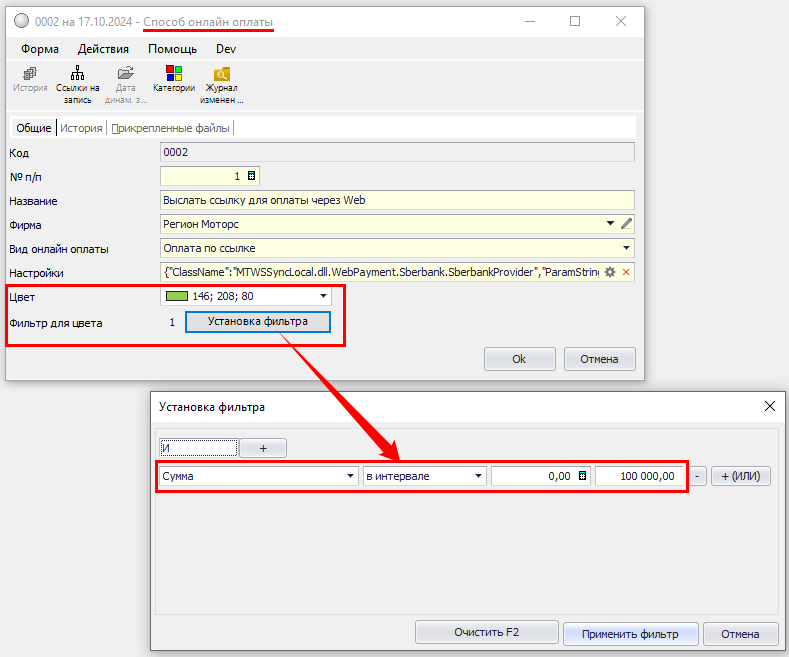Click the Название text field

pos(397,200)
